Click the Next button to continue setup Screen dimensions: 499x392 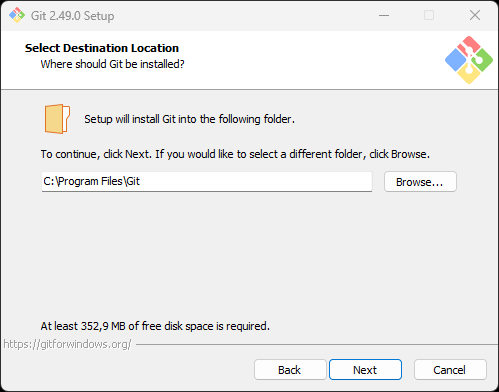[x=365, y=369]
